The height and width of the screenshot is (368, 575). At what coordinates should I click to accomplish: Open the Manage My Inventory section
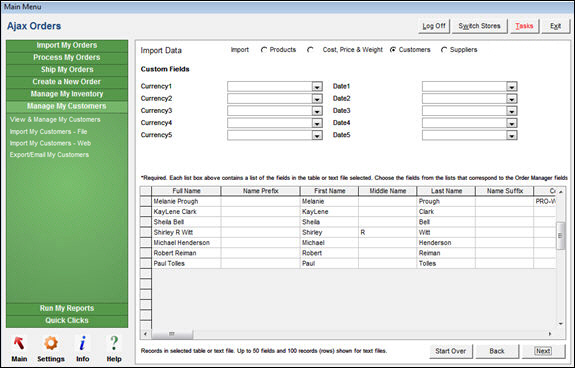coord(67,94)
